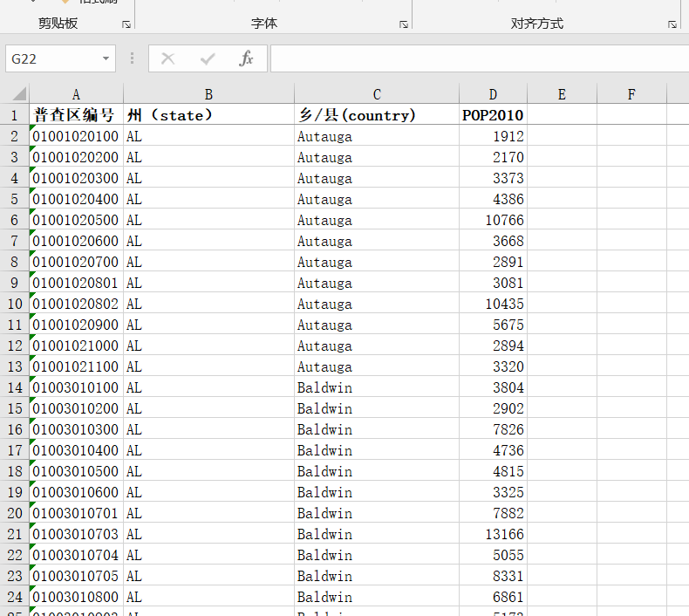Click cell containing 01003010100

[76, 387]
